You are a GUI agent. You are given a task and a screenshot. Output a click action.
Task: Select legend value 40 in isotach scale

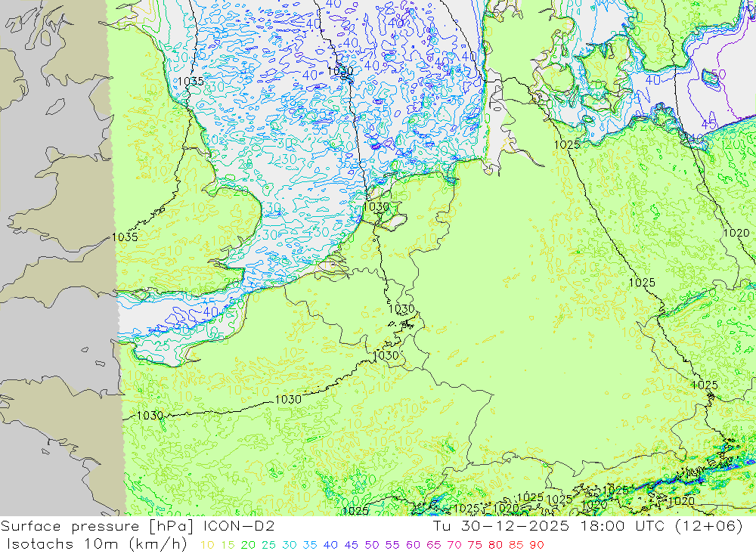pyautogui.click(x=331, y=545)
